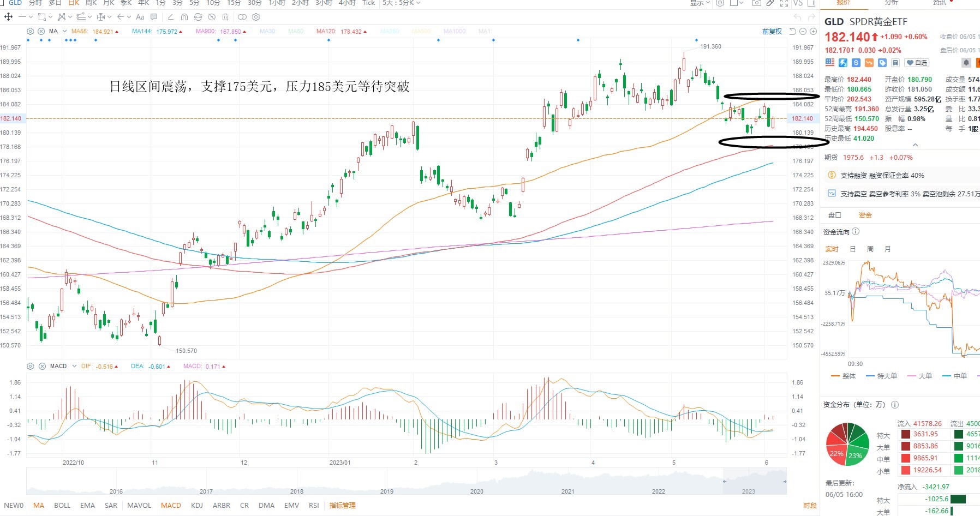Toggle the DMA sub-indicator
980x516 pixels.
[x=266, y=505]
